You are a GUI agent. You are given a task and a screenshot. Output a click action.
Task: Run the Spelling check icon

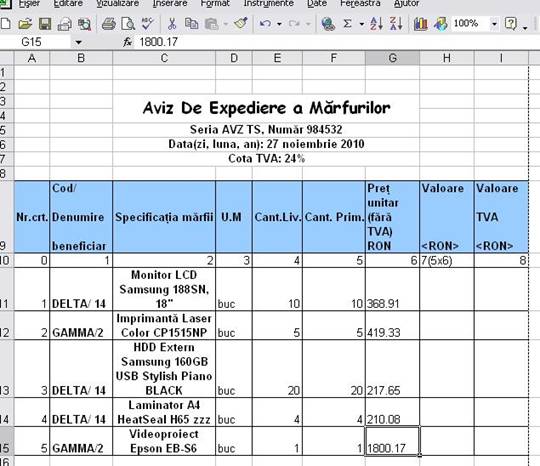point(147,24)
